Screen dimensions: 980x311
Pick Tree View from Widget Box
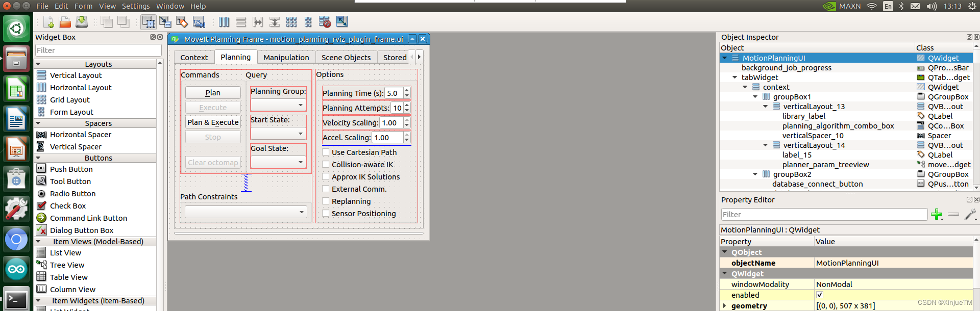(x=67, y=265)
